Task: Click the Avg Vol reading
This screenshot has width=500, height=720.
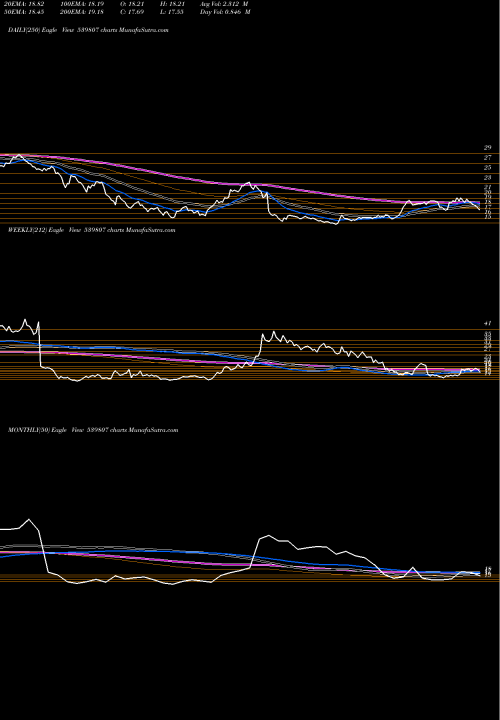Action: click(224, 3)
